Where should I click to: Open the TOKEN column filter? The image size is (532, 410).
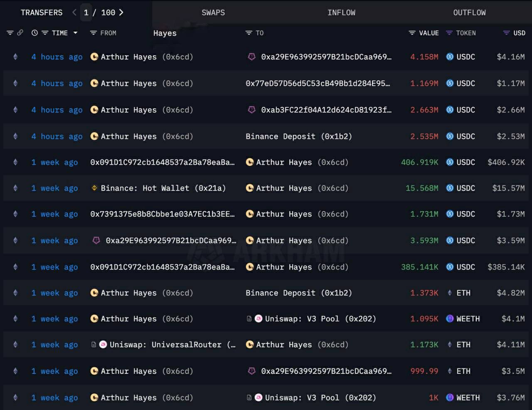[449, 33]
